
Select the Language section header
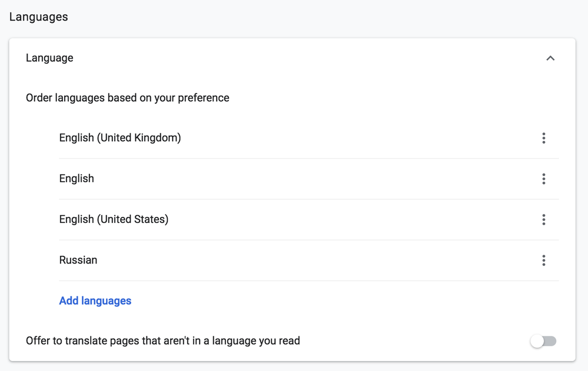click(49, 58)
